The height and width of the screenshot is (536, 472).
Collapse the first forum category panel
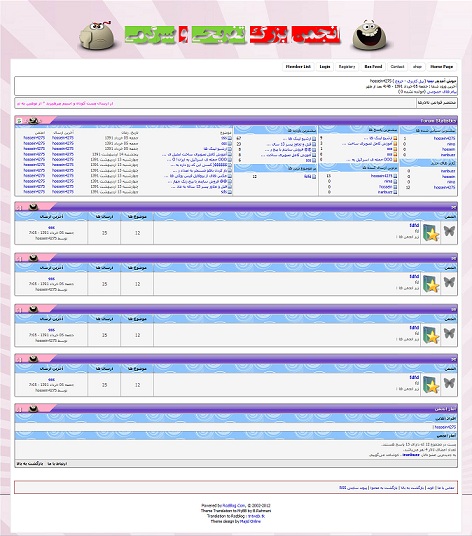[x=19, y=207]
